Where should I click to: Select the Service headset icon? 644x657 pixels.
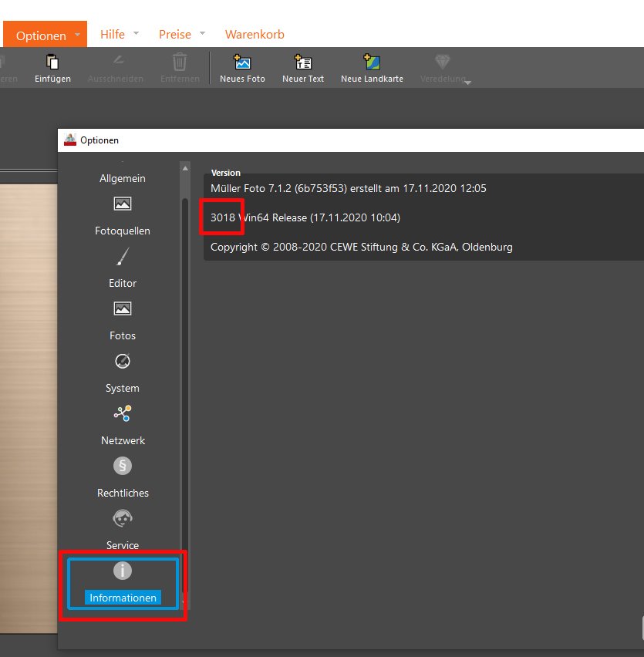(123, 518)
